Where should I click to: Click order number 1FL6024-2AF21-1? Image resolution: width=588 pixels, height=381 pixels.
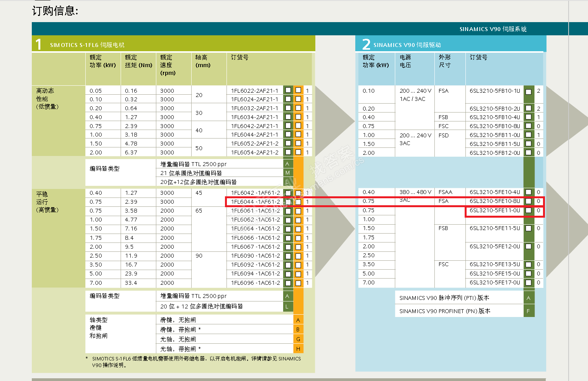pyautogui.click(x=255, y=99)
